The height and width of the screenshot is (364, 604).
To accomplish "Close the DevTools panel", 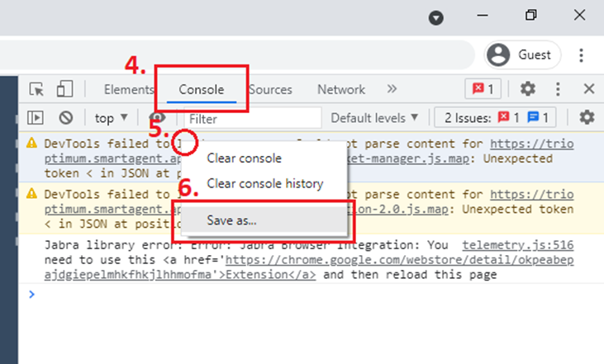I will (589, 89).
